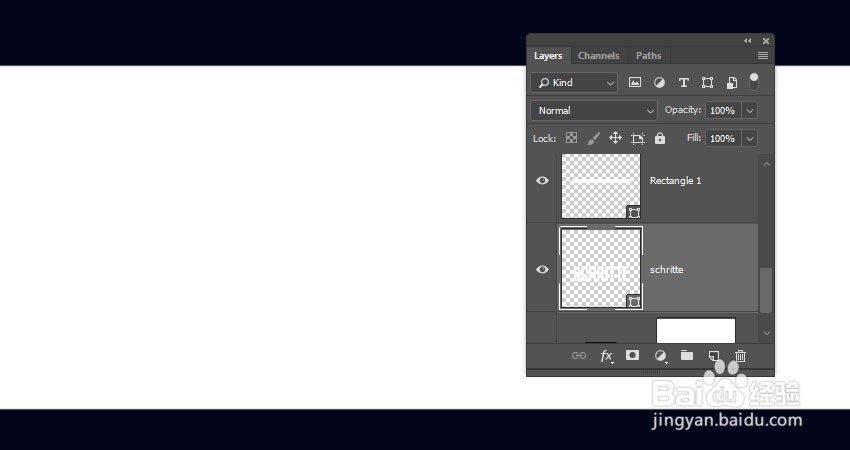Click the Rectangle 1 layer name

[x=675, y=181]
